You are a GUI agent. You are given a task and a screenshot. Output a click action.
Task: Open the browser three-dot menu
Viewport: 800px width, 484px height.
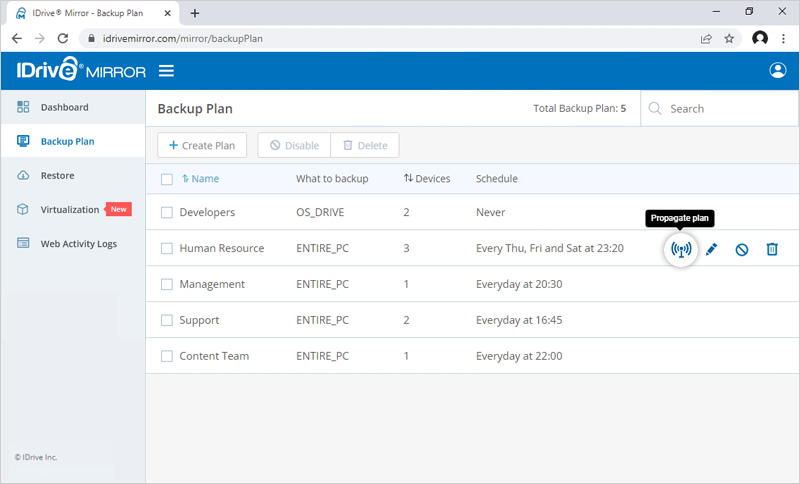coord(784,38)
